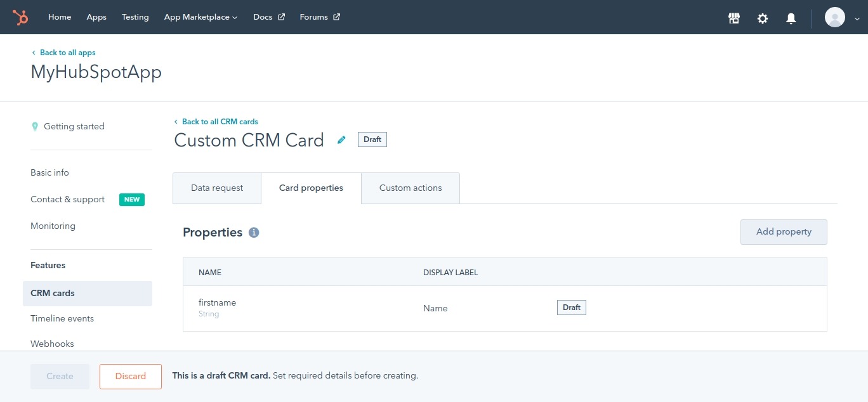The height and width of the screenshot is (402, 868).
Task: Click the Properties info icon
Action: pyautogui.click(x=254, y=233)
